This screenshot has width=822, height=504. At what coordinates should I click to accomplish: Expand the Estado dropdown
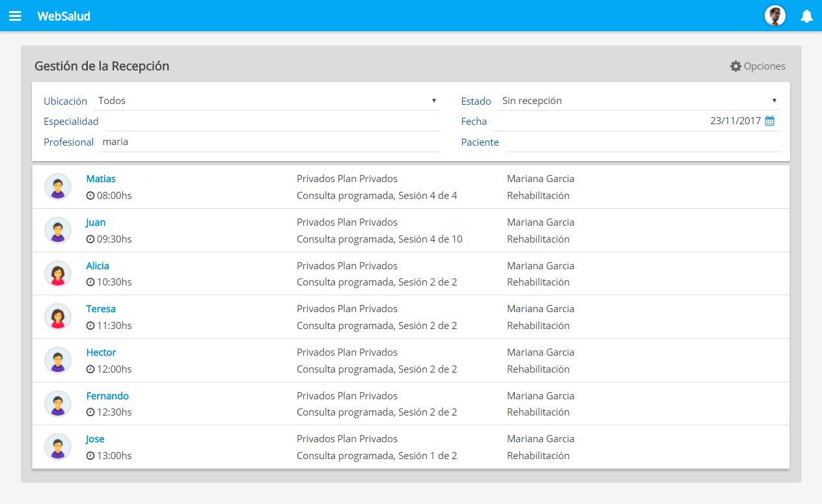(x=639, y=101)
